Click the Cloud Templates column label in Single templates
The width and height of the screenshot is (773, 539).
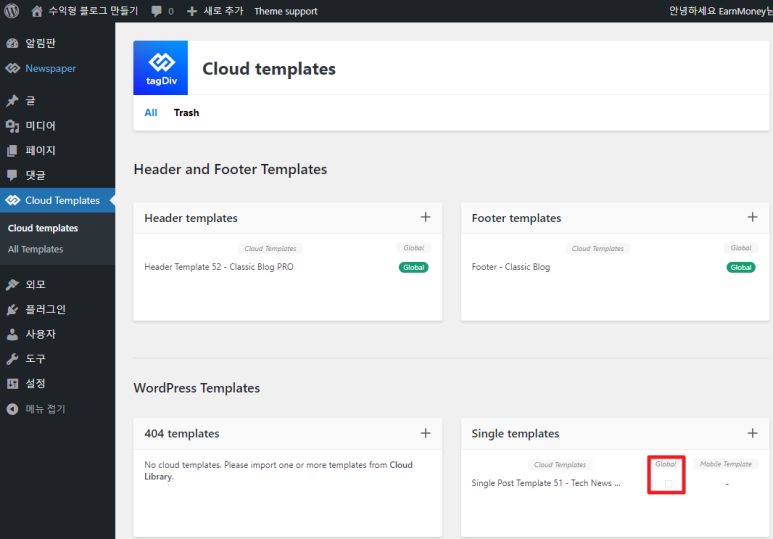coord(560,465)
